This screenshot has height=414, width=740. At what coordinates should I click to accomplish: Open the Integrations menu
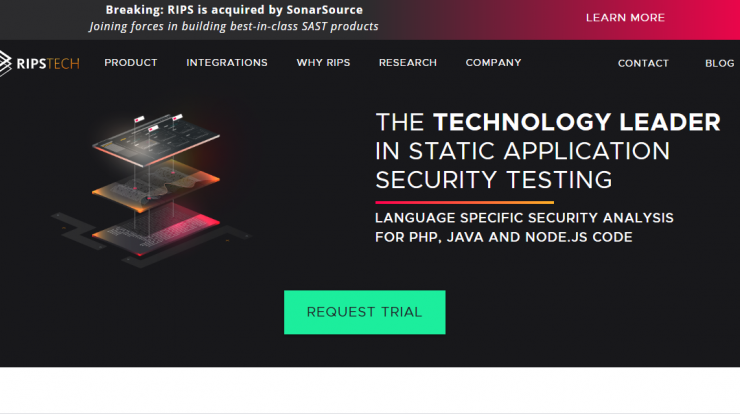click(x=227, y=63)
